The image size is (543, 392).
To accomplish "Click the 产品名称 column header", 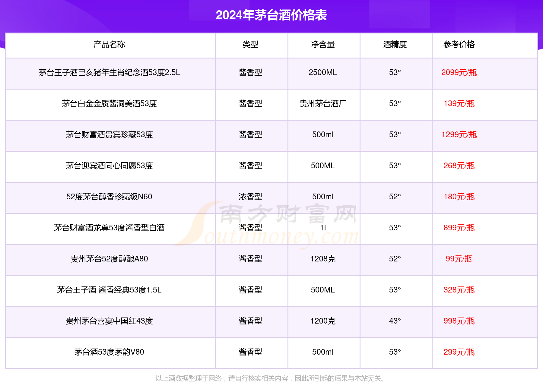I will click(109, 45).
